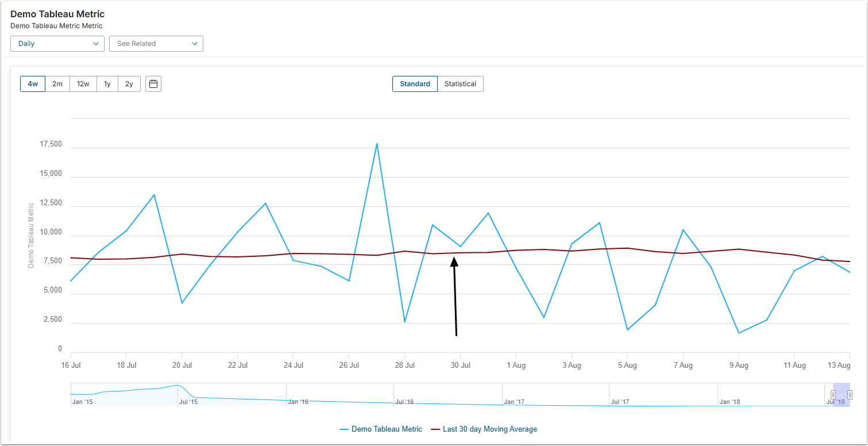Viewport: 868px width, 446px height.
Task: Switch to 2m time range
Action: tap(57, 84)
